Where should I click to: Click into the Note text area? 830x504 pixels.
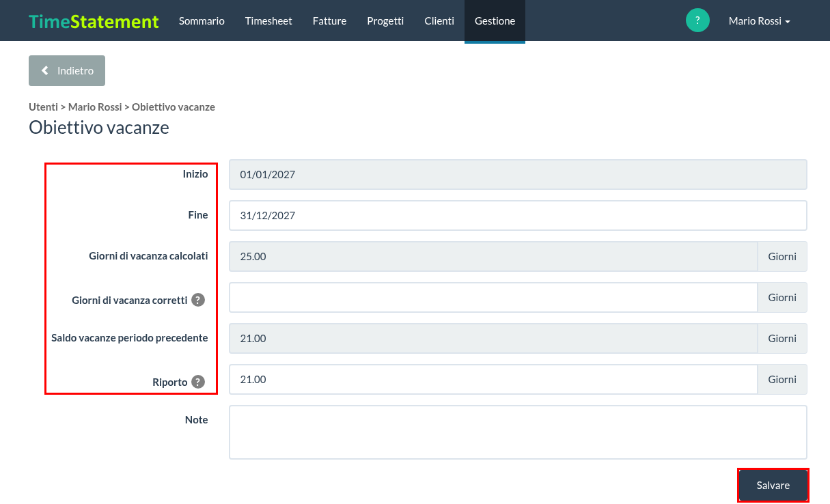click(518, 432)
